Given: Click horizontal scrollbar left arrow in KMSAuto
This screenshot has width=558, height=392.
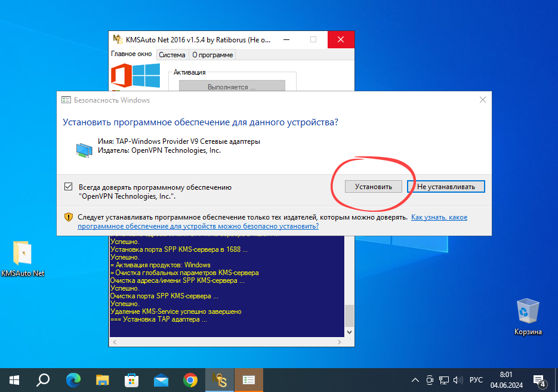Looking at the screenshot, I should click(x=114, y=342).
